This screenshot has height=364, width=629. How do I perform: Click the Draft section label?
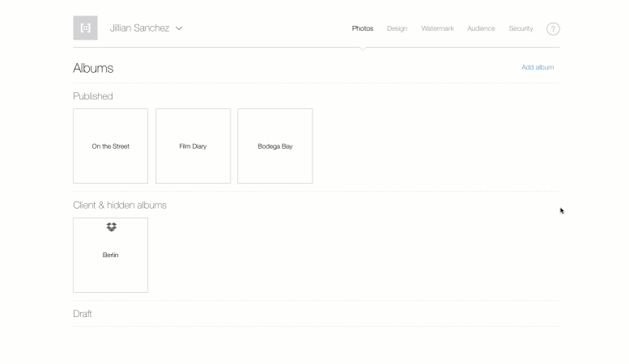click(x=83, y=314)
